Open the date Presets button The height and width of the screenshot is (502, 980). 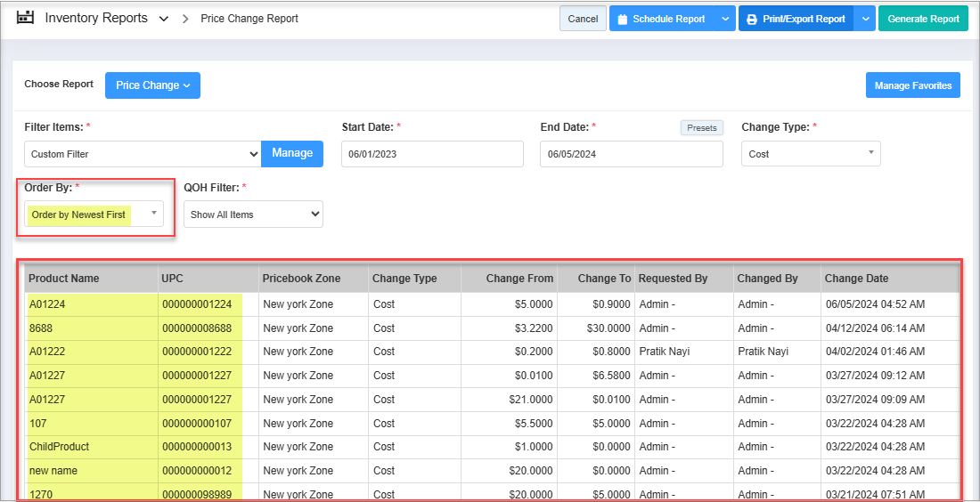701,128
